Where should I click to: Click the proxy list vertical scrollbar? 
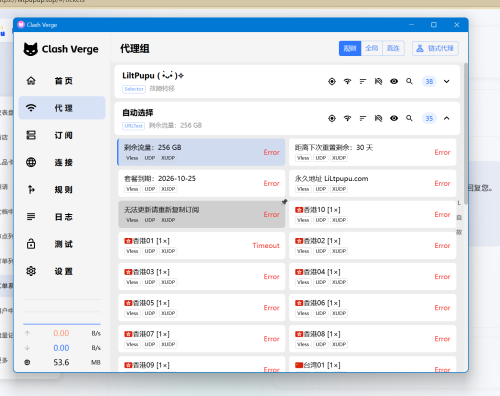click(465, 133)
